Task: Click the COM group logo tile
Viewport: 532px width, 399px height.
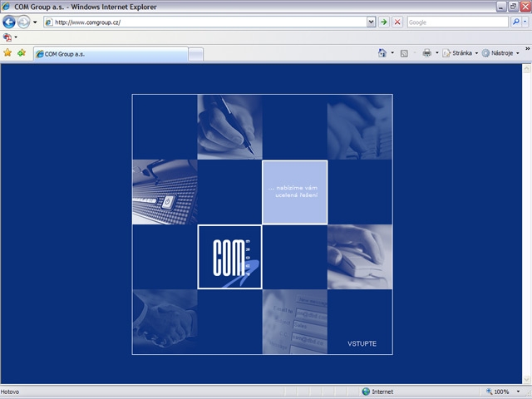Action: tap(229, 257)
